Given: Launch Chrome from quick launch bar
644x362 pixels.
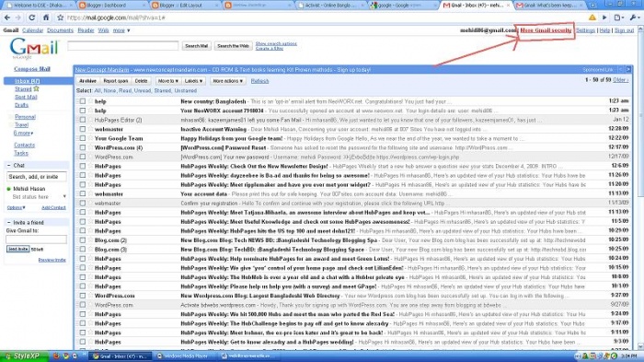Looking at the screenshot, I should [65, 356].
